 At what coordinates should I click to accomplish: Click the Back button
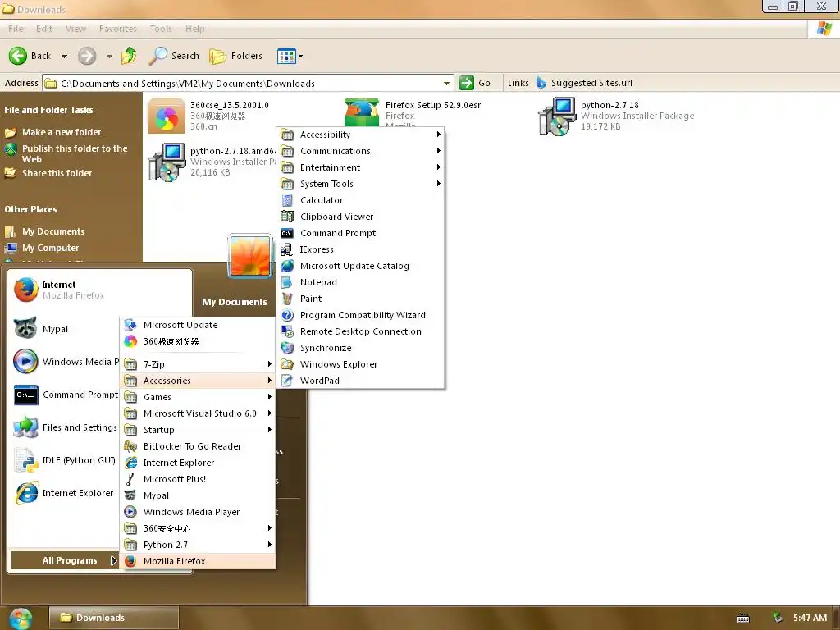tap(30, 56)
